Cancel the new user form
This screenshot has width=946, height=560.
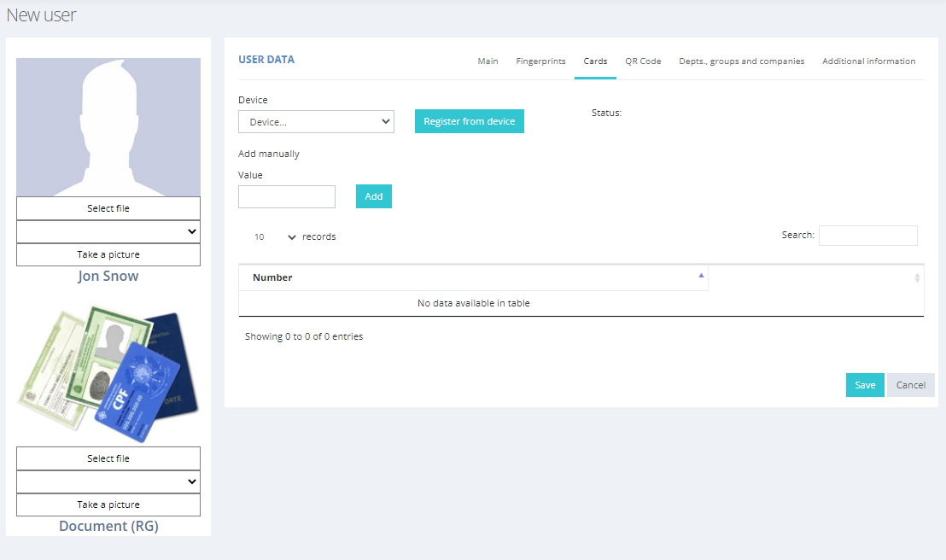(x=910, y=385)
